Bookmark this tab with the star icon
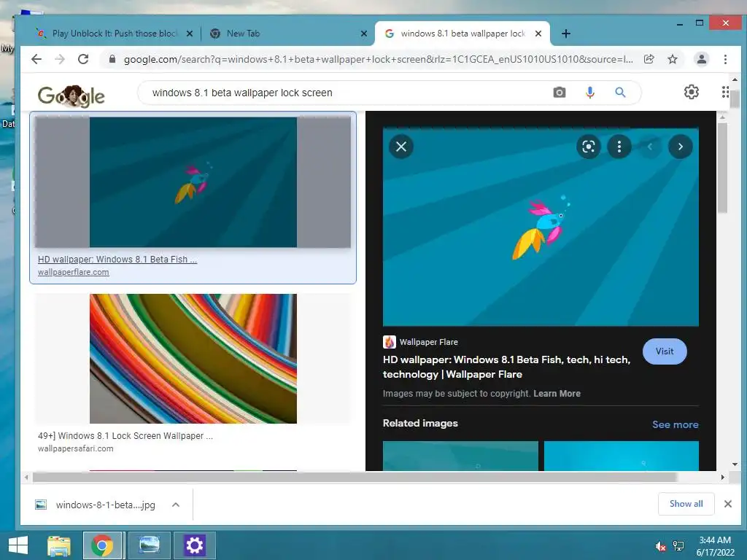 click(672, 59)
